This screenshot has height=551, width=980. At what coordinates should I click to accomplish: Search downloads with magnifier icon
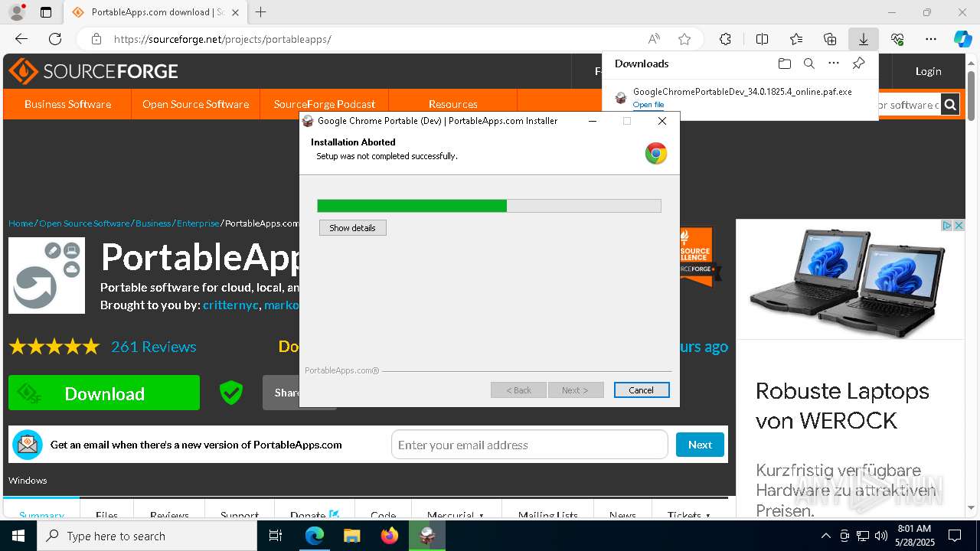tap(808, 64)
